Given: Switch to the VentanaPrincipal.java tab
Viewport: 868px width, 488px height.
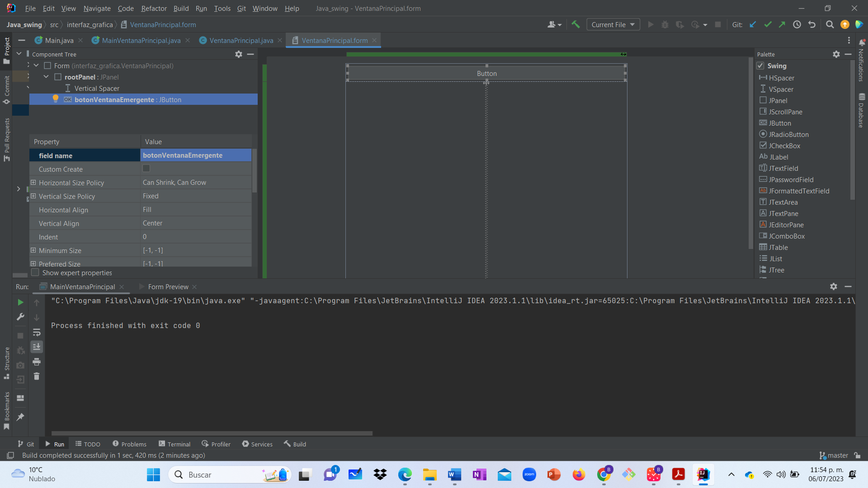Looking at the screenshot, I should point(240,40).
